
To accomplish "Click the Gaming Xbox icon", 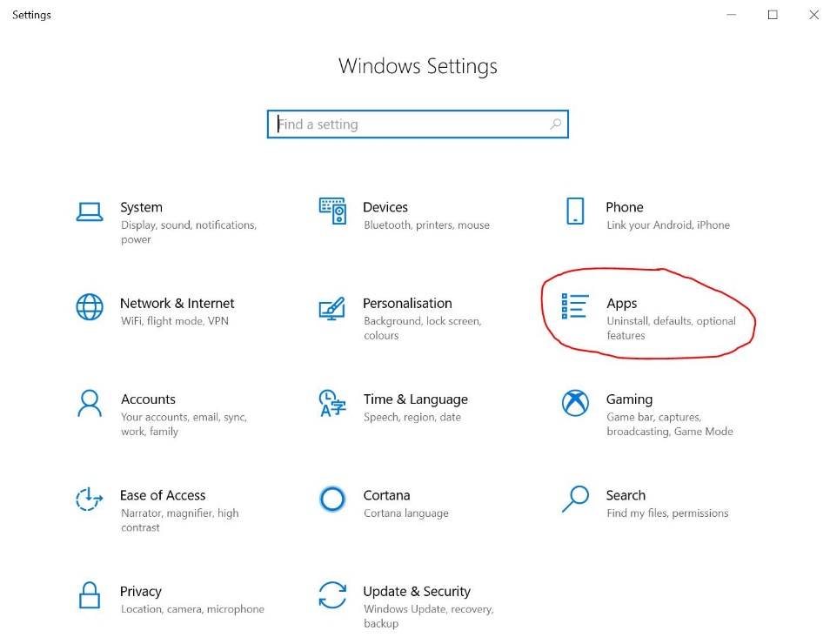I will (x=575, y=403).
